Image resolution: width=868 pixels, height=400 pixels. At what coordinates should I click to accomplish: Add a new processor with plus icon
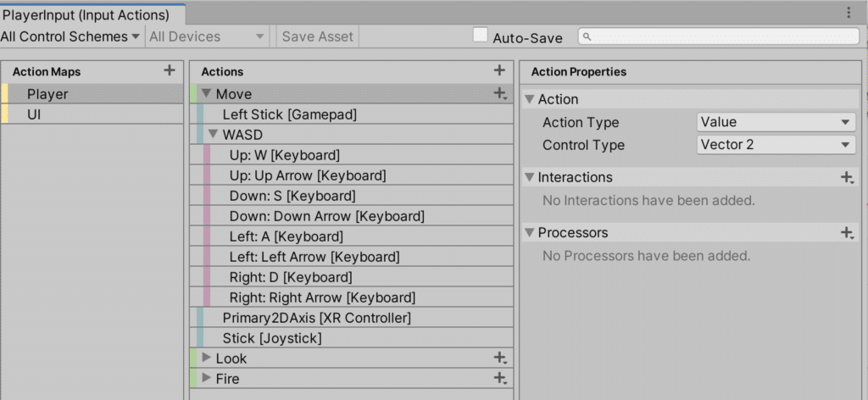coord(846,232)
